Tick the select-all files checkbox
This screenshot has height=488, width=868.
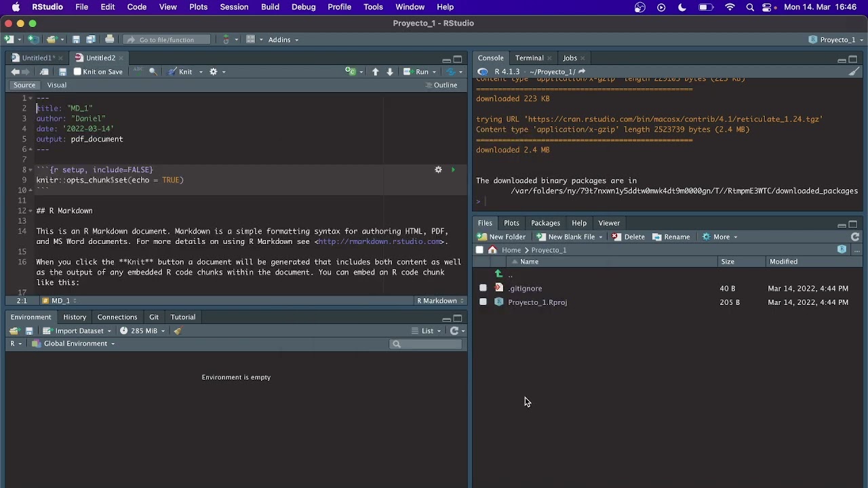click(x=479, y=250)
